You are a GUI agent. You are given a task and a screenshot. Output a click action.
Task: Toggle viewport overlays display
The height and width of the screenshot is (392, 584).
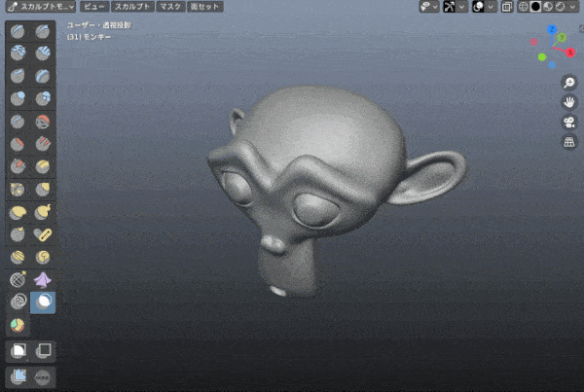[478, 7]
